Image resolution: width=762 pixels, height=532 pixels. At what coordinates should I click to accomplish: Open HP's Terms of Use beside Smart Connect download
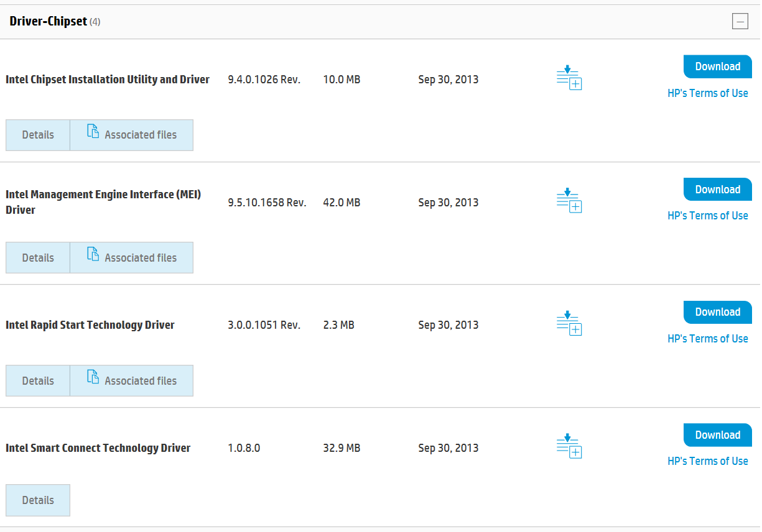(x=708, y=461)
